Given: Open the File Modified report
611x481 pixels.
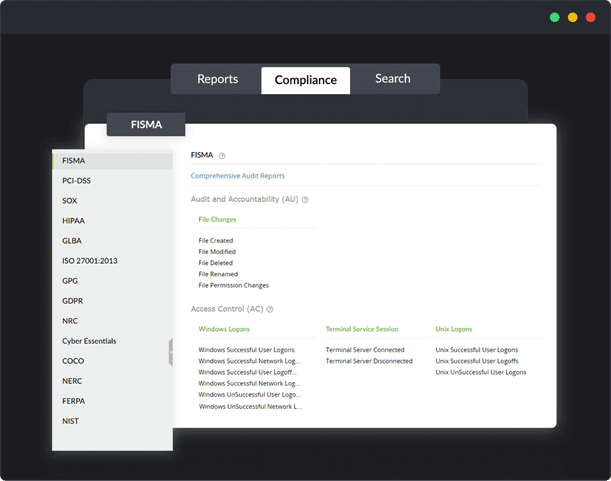Looking at the screenshot, I should [x=217, y=252].
